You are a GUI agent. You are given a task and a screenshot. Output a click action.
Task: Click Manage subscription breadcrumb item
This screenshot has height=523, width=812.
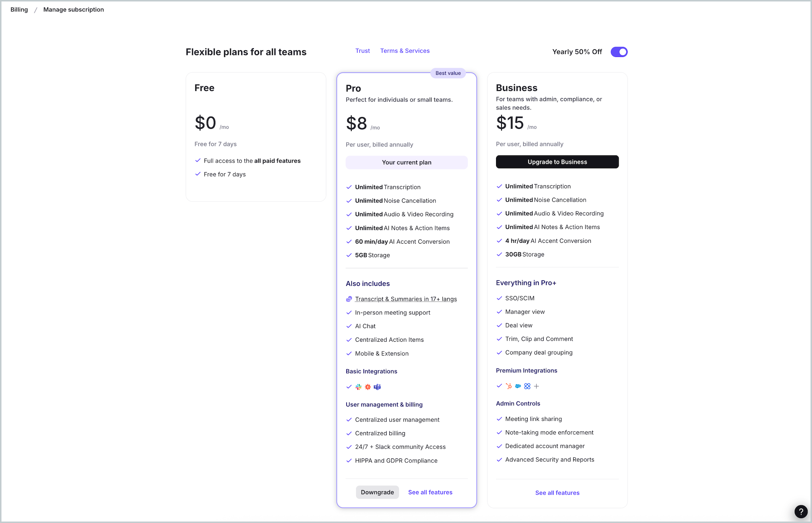pyautogui.click(x=74, y=9)
